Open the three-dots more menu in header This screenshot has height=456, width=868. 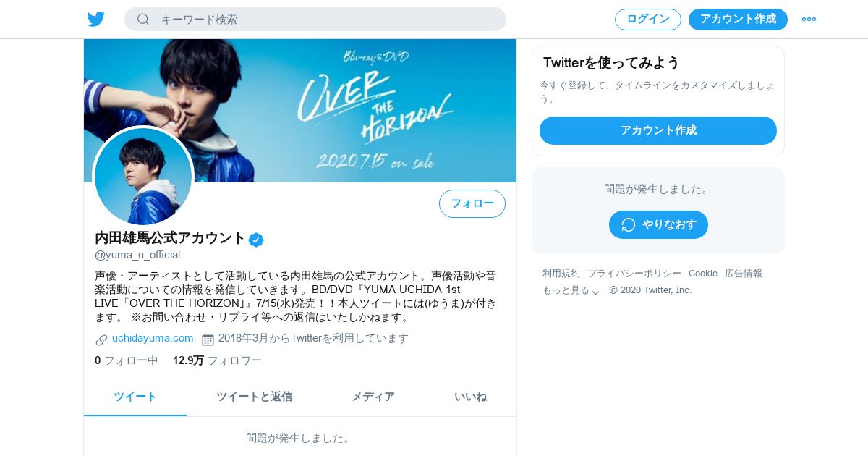point(809,19)
